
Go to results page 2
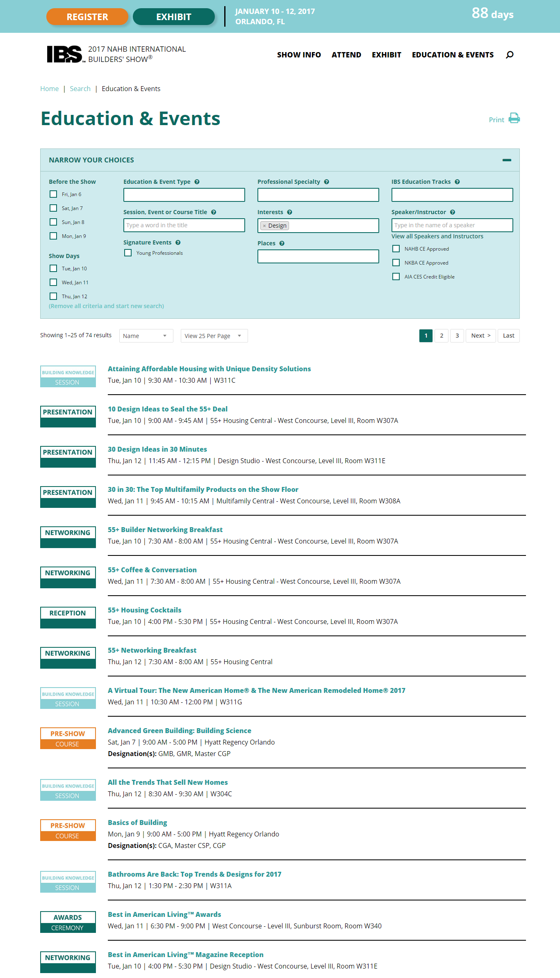point(442,336)
